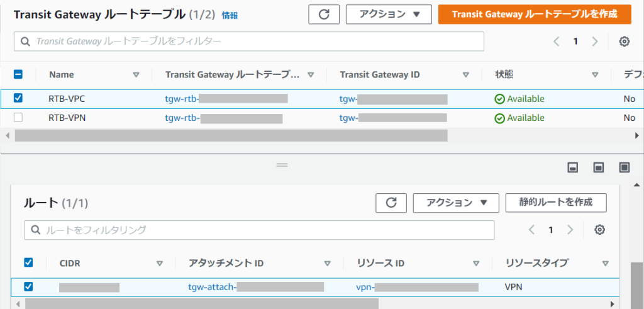
Task: Click the Available status icon for RTB-VPN
Action: 499,118
